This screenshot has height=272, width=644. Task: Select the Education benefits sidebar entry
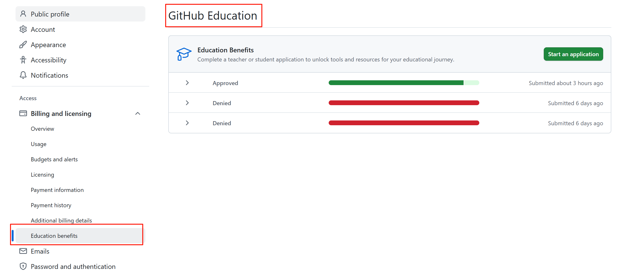(x=54, y=235)
